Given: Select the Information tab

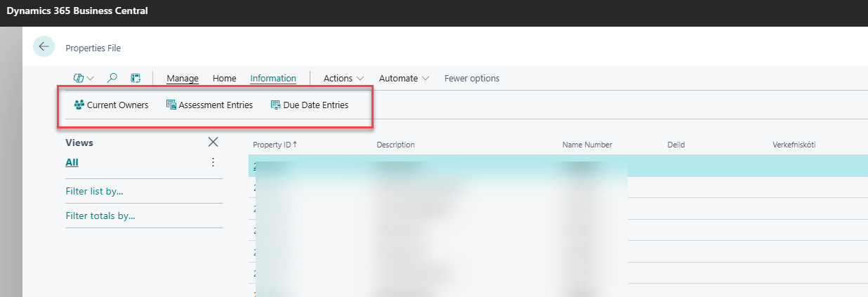Looking at the screenshot, I should (273, 78).
